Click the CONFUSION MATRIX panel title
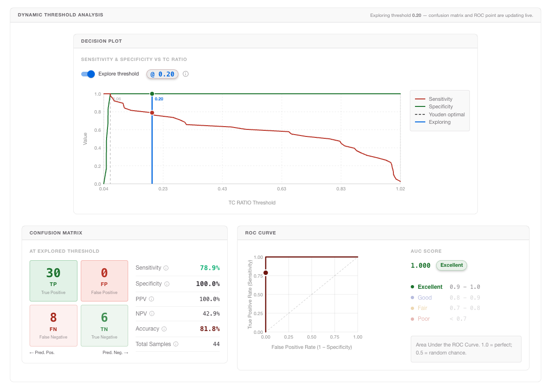553x392 pixels. (56, 233)
